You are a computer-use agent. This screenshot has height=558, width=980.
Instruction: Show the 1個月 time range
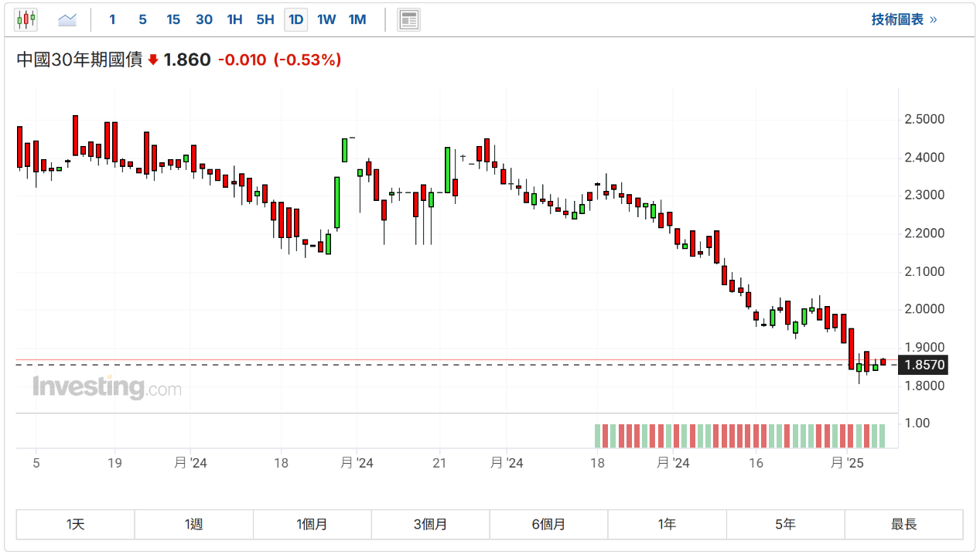312,524
